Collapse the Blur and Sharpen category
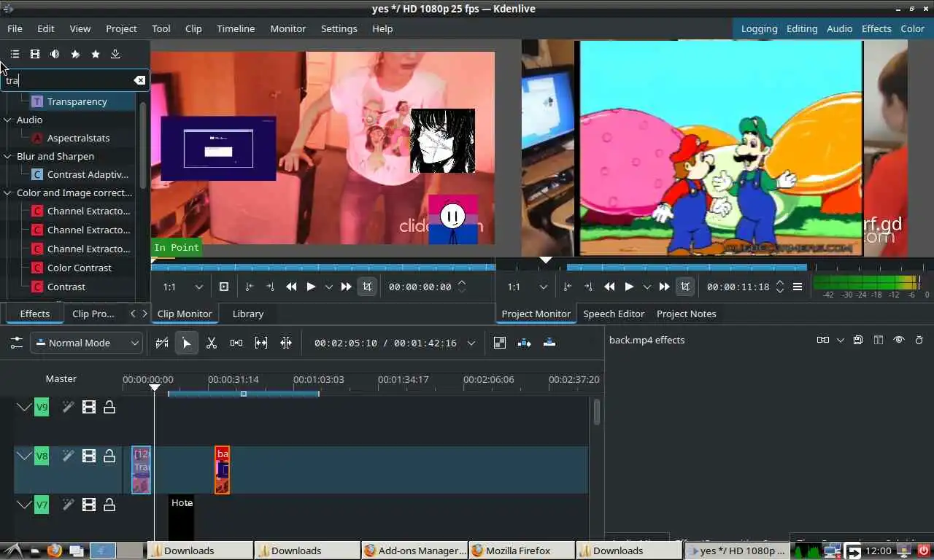Screen dimensions: 934x560 coord(8,156)
